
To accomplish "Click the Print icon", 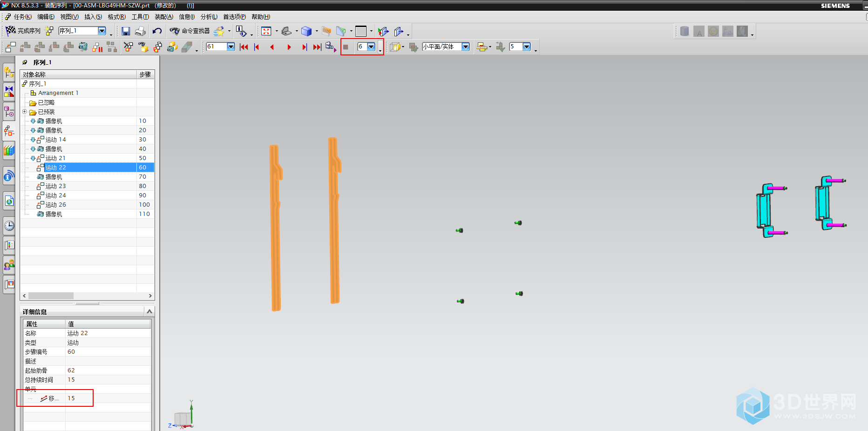I will coord(140,31).
